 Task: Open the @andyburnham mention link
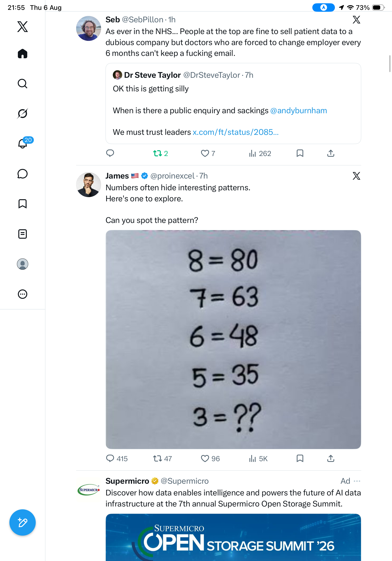point(298,110)
